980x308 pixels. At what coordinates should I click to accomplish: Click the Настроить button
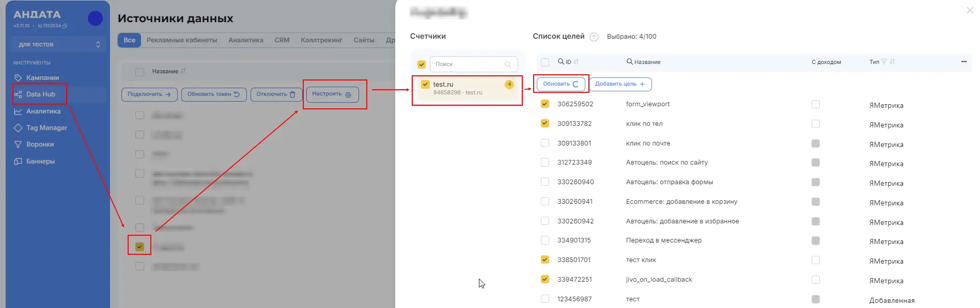click(x=332, y=94)
